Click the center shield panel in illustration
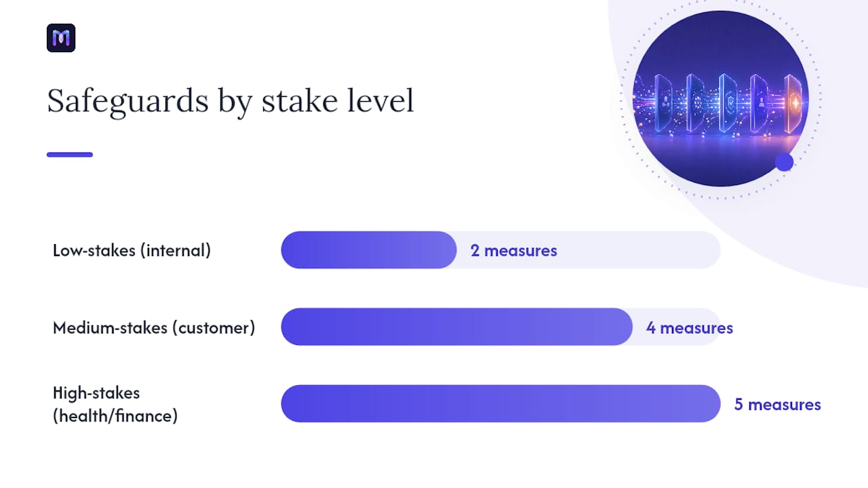The image size is (868, 488). [x=728, y=102]
